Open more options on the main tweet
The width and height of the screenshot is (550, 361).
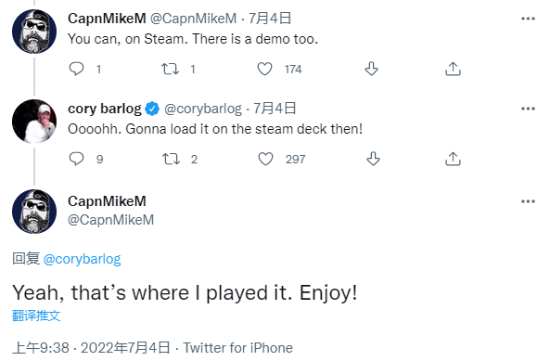point(528,201)
